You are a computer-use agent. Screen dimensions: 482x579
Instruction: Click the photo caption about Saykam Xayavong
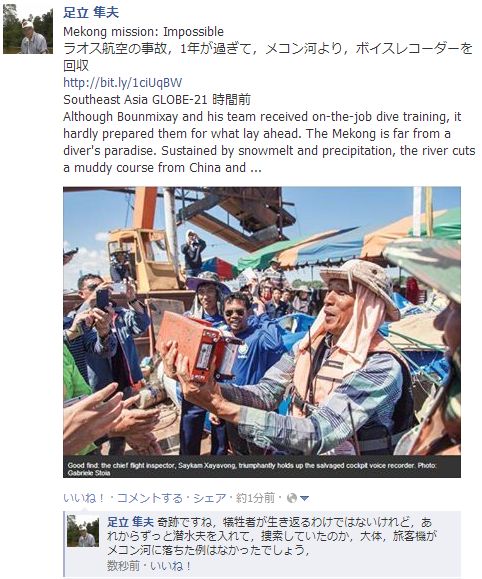252,469
